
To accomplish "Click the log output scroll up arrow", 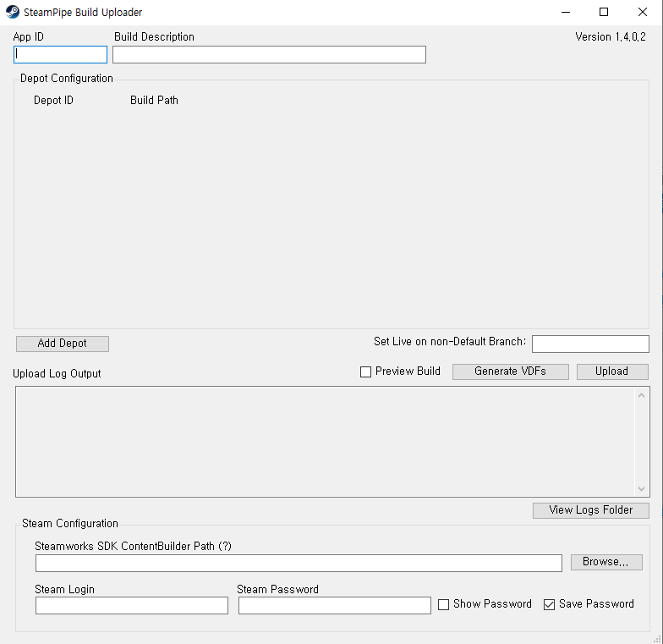I will point(641,395).
